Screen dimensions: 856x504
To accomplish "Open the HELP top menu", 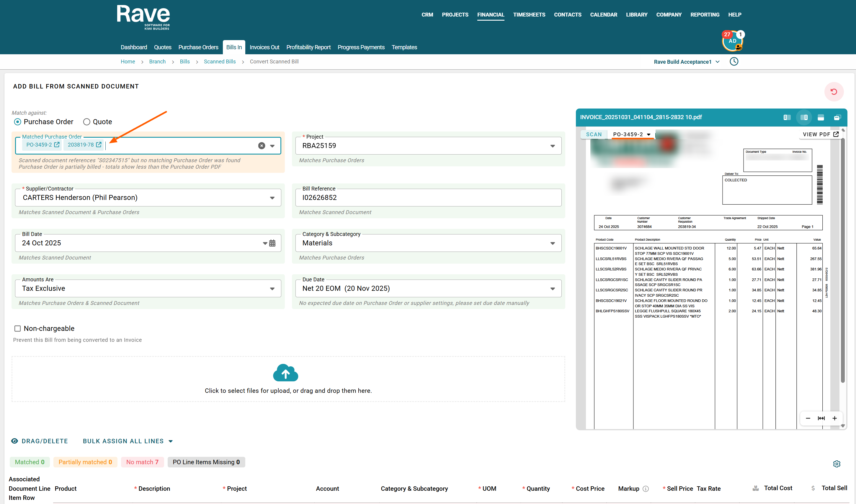I will (734, 15).
